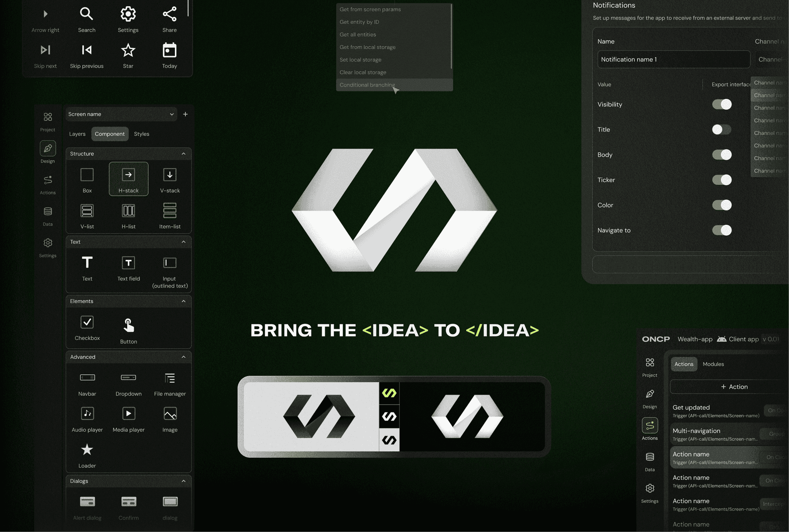Collapse the Structure section
This screenshot has height=532, width=789.
(x=183, y=154)
